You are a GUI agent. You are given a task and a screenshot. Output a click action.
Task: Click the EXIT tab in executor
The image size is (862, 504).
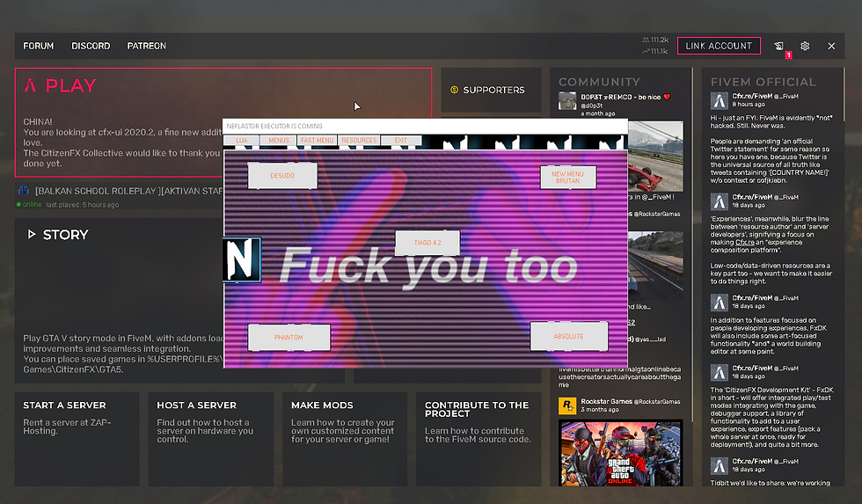(401, 140)
